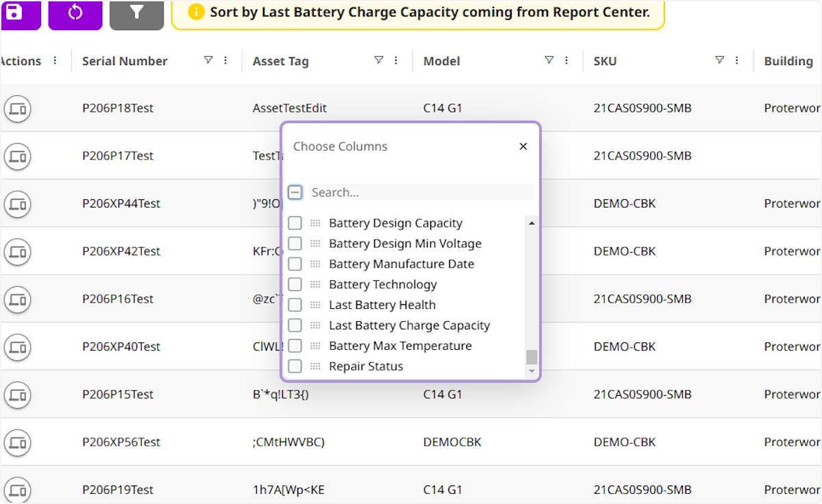Open the Actions column three-dot menu

(x=55, y=60)
